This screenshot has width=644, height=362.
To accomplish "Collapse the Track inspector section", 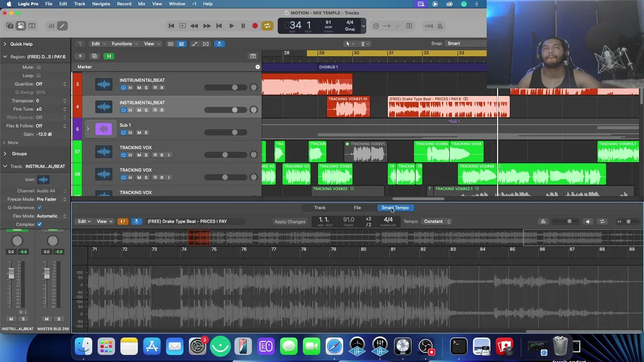I will pos(5,166).
